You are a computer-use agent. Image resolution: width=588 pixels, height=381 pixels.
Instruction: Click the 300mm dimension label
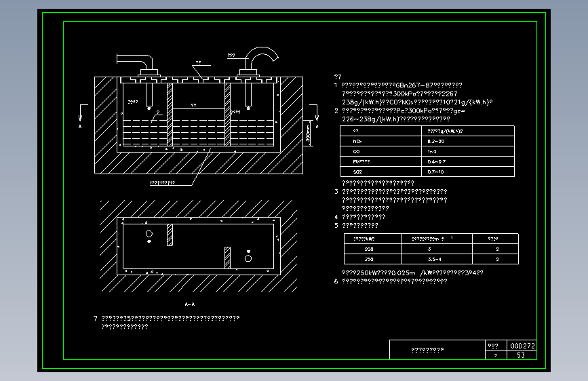[308, 134]
